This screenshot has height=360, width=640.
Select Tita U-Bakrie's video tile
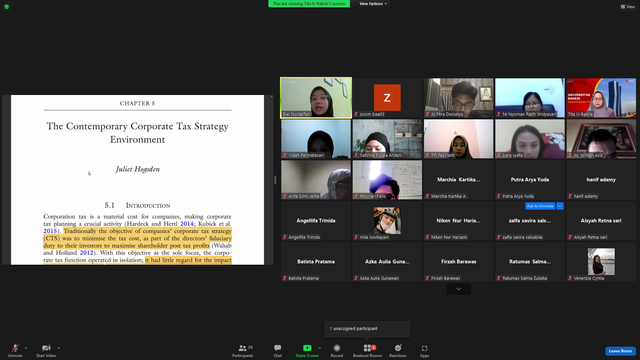601,98
